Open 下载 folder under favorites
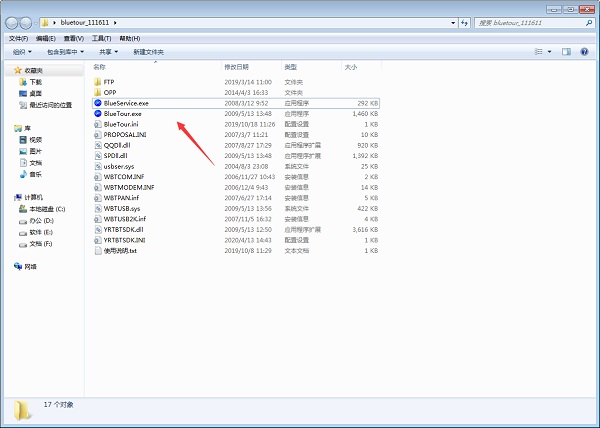Screen dimensions: 600x428 [x=35, y=82]
